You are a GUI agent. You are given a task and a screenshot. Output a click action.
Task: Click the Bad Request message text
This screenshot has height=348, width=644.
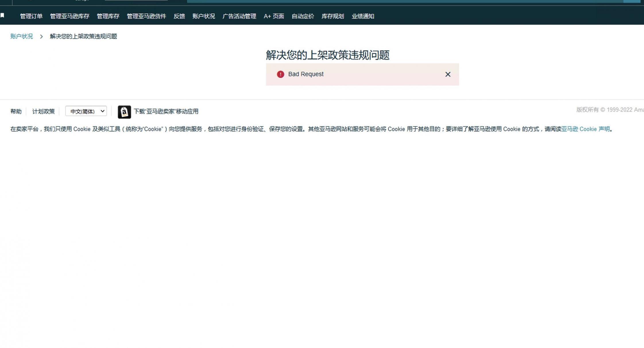pyautogui.click(x=306, y=74)
